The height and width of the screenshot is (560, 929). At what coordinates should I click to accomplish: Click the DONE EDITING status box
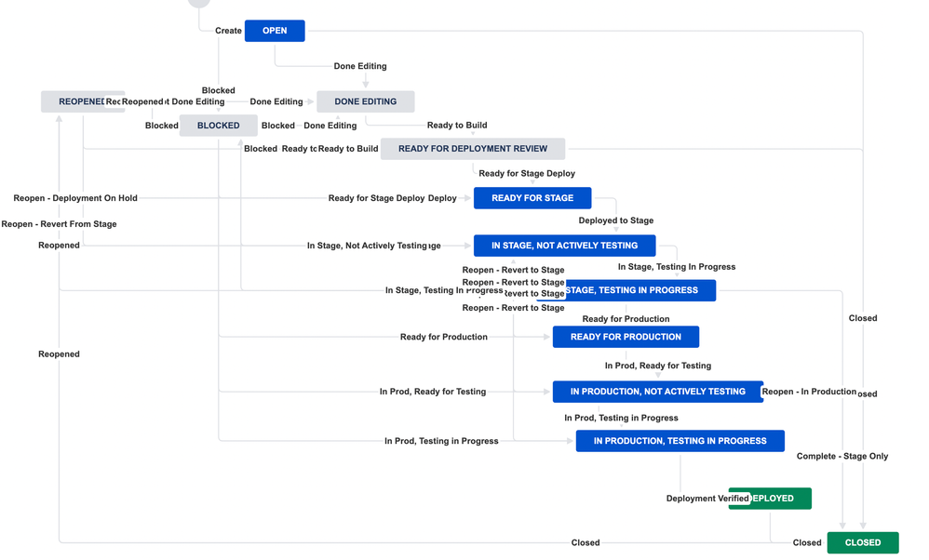(x=366, y=101)
